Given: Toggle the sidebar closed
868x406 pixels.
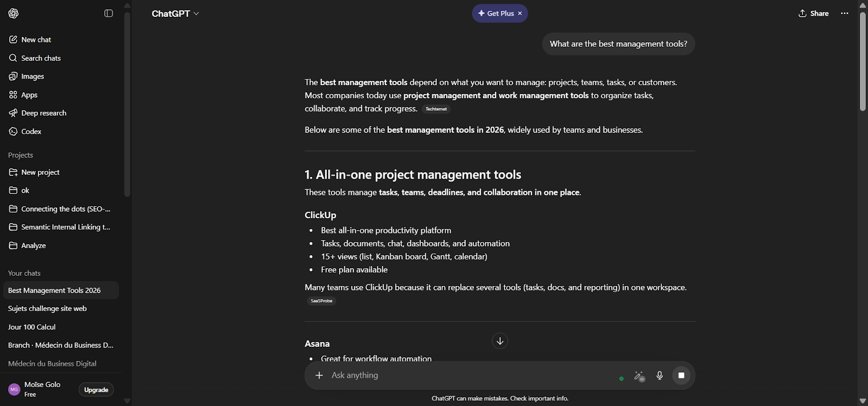Looking at the screenshot, I should [108, 13].
